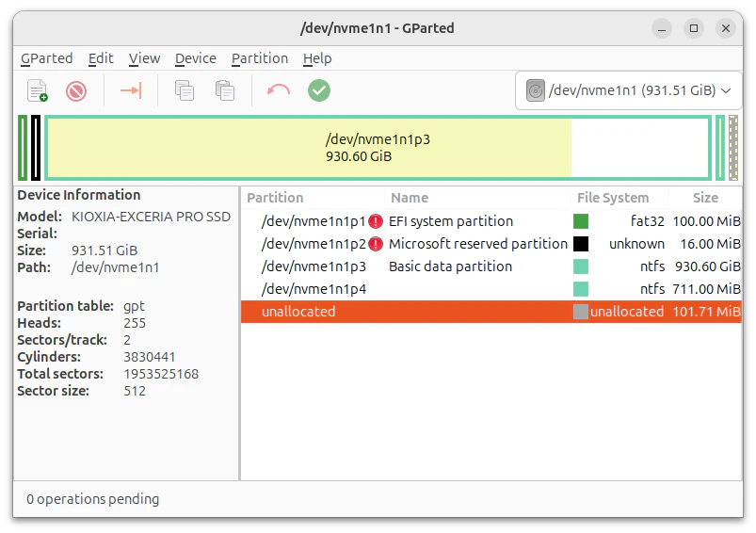
Task: Click the New partition toolbar icon
Action: (x=37, y=90)
